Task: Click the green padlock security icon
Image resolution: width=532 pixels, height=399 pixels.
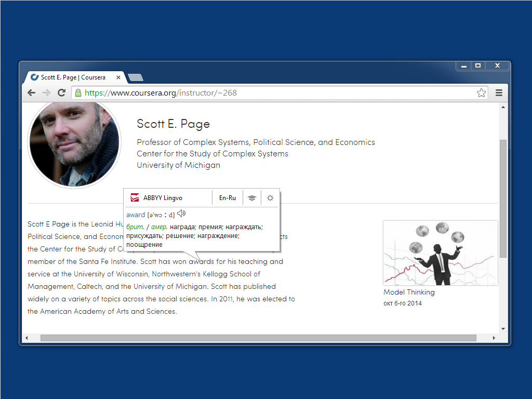Action: [78, 93]
